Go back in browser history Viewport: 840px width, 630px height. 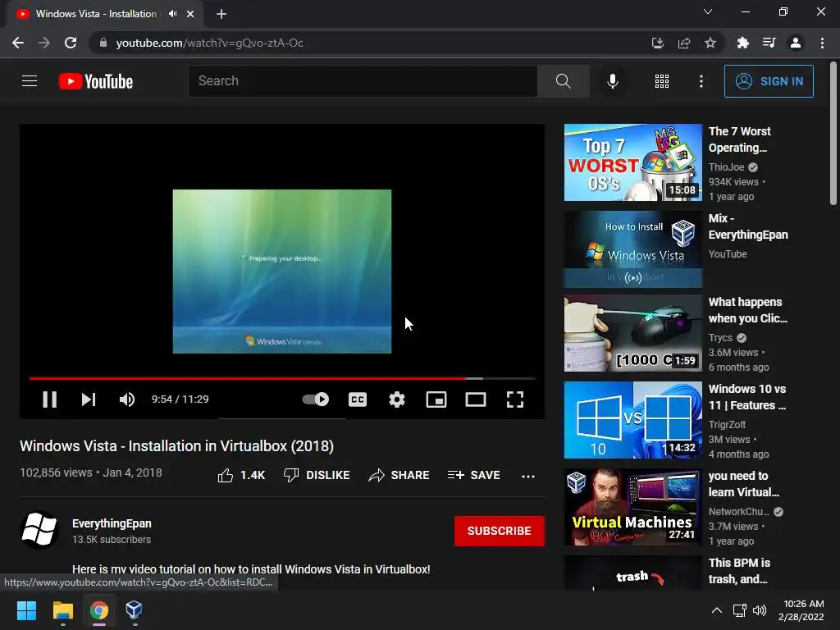coord(18,43)
